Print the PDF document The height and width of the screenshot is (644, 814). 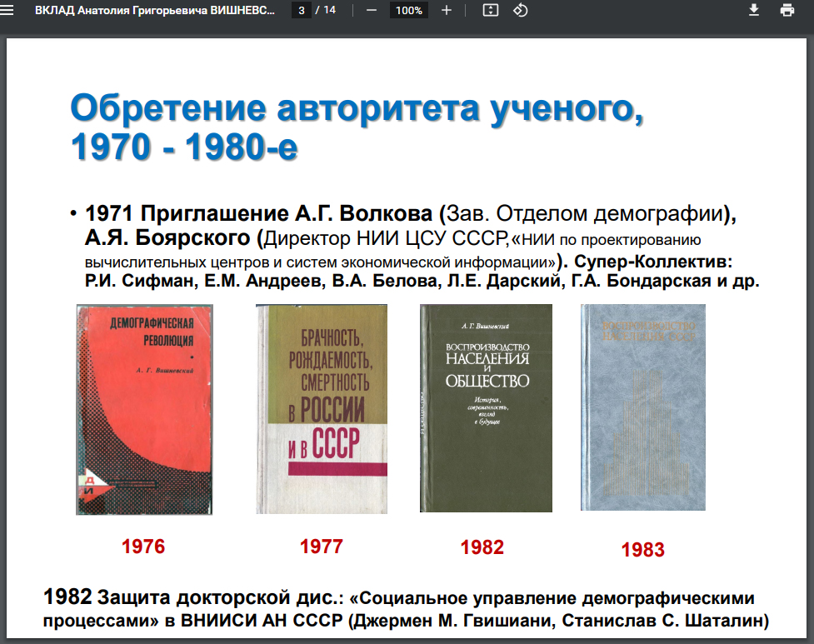(787, 11)
